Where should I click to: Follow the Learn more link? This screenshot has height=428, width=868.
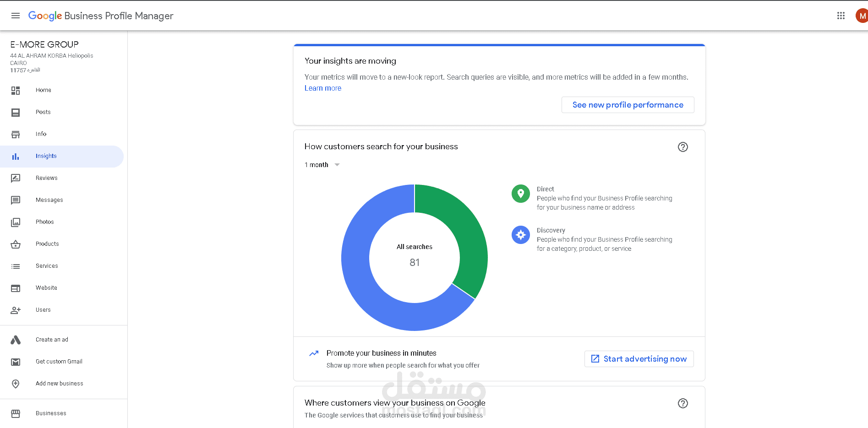click(323, 88)
